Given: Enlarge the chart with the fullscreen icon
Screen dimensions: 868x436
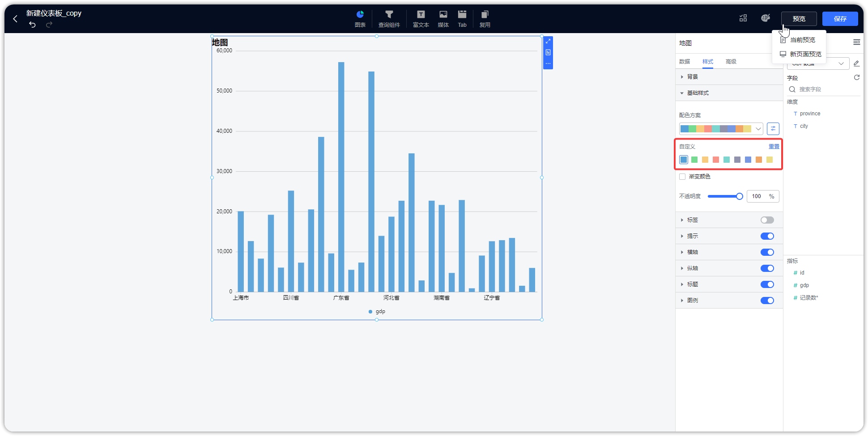Looking at the screenshot, I should click(548, 41).
